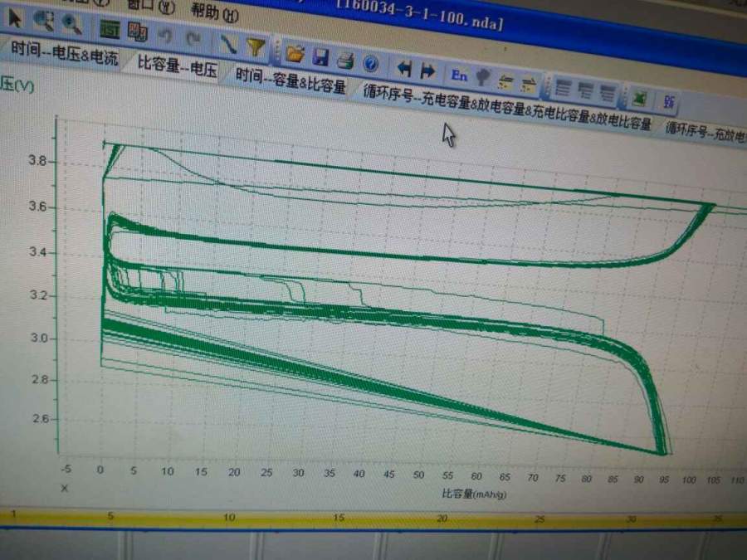Click the blue 新 icon
The image size is (747, 560).
pos(668,101)
